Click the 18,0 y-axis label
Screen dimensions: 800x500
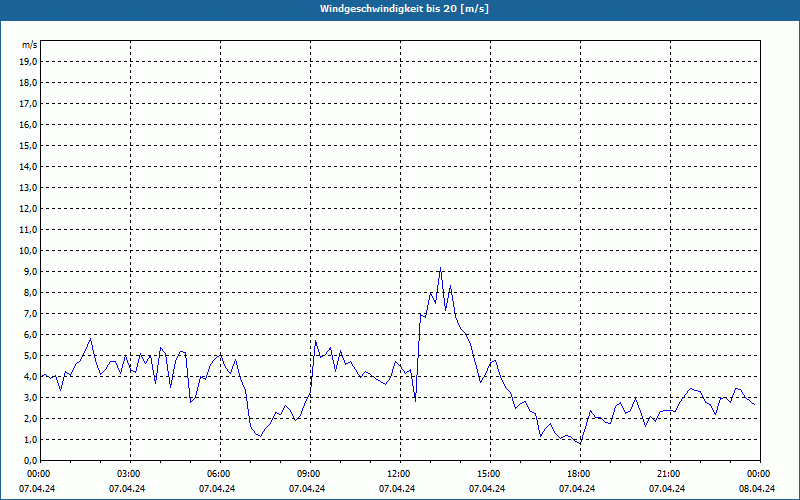28,83
